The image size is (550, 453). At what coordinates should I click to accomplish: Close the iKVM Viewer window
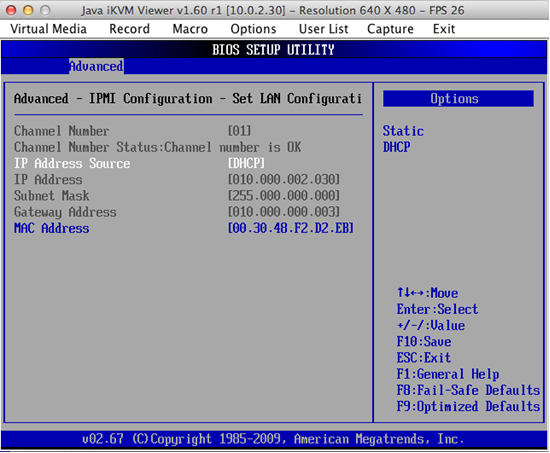pos(11,10)
